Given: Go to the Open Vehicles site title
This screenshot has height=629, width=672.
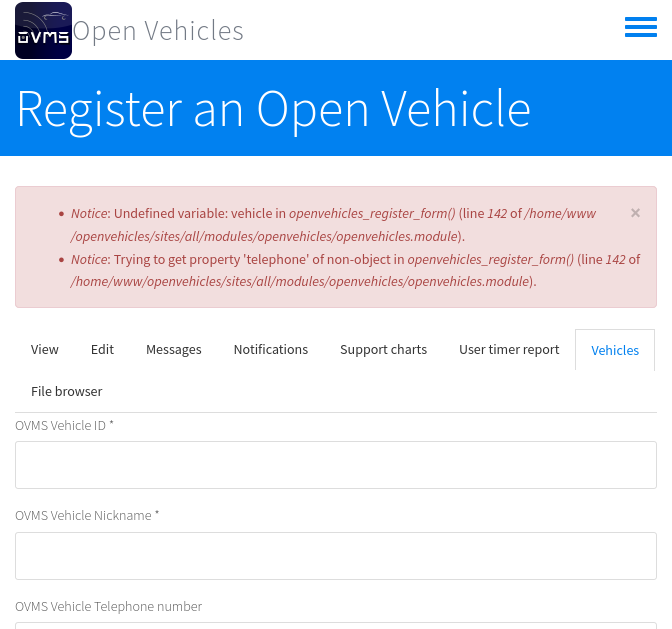Looking at the screenshot, I should 158,31.
